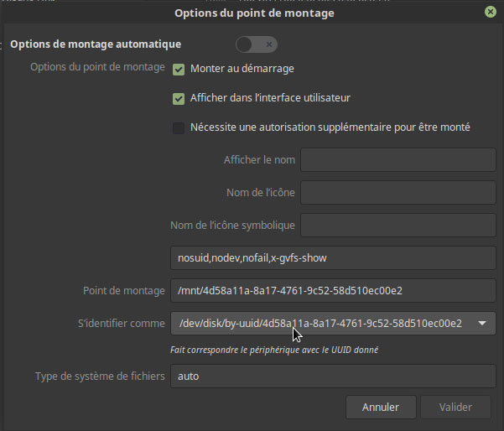The image size is (504, 431).
Task: Click the 'Type de système de fichiers' label
Action: (x=100, y=376)
